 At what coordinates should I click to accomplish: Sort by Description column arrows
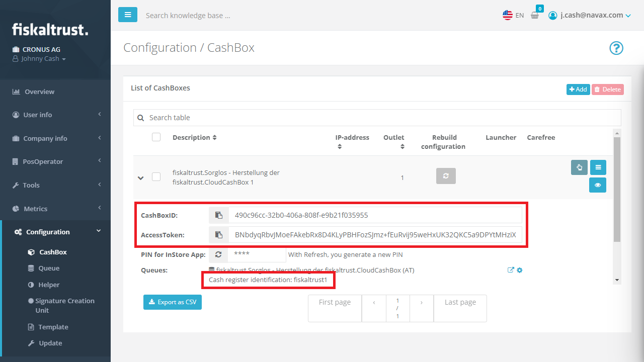(x=214, y=137)
